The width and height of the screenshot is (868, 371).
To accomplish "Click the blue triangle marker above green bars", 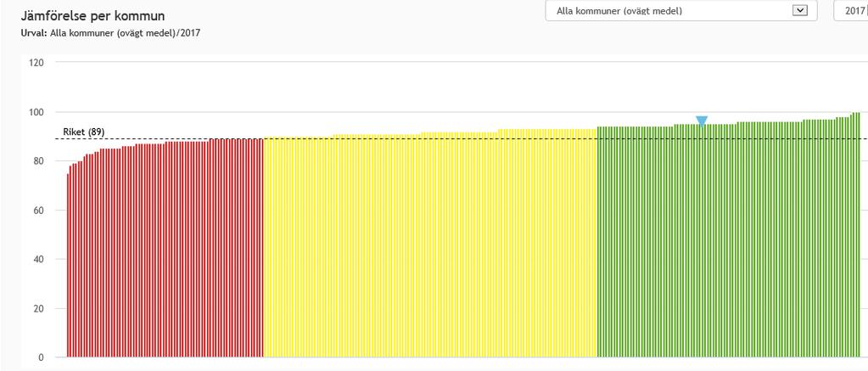I will point(702,121).
